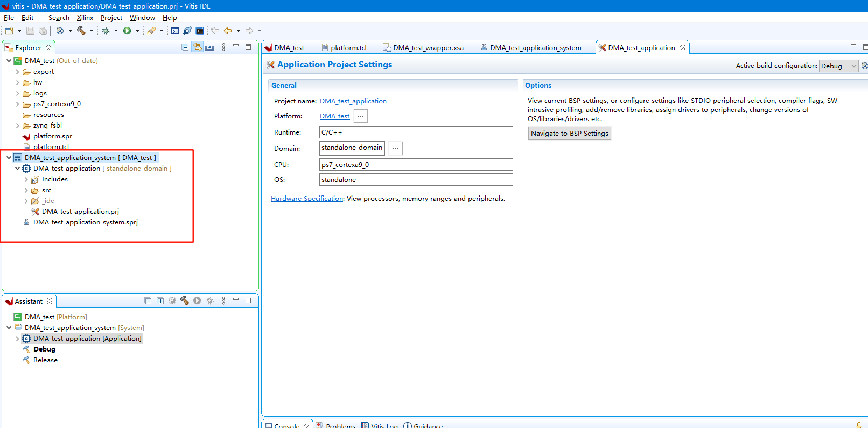Click Collapse All icon in Assistant panel
The height and width of the screenshot is (428, 868).
[x=148, y=301]
